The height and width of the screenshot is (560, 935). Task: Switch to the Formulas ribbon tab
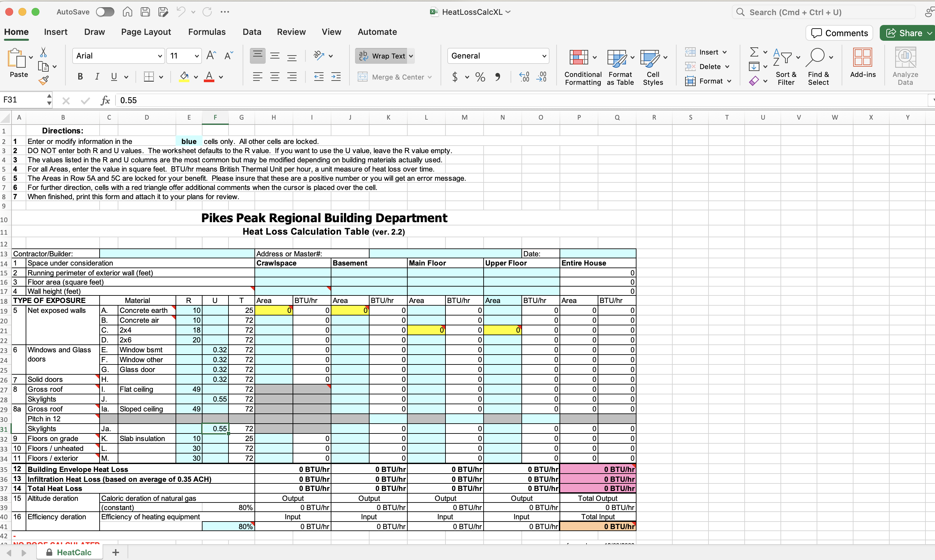point(207,32)
